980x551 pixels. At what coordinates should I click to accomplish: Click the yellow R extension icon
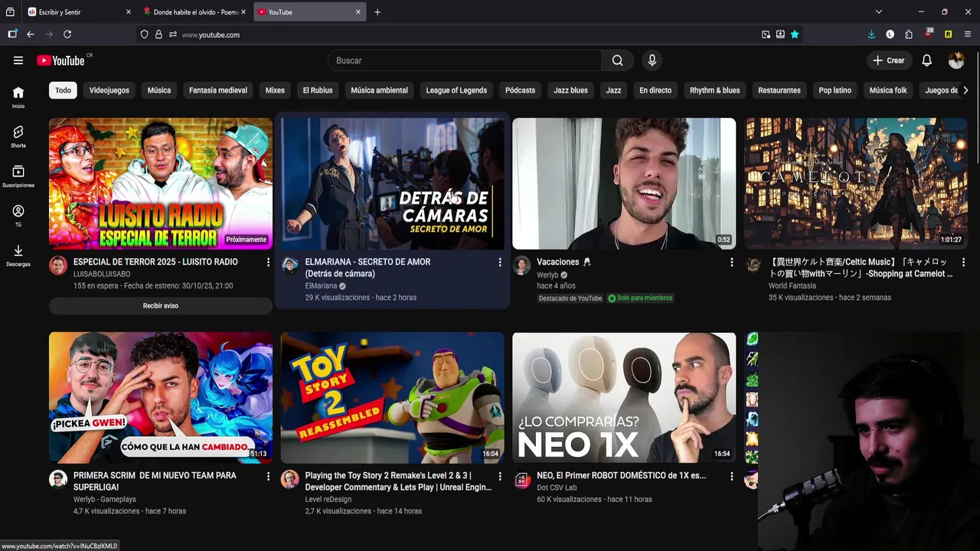point(948,34)
